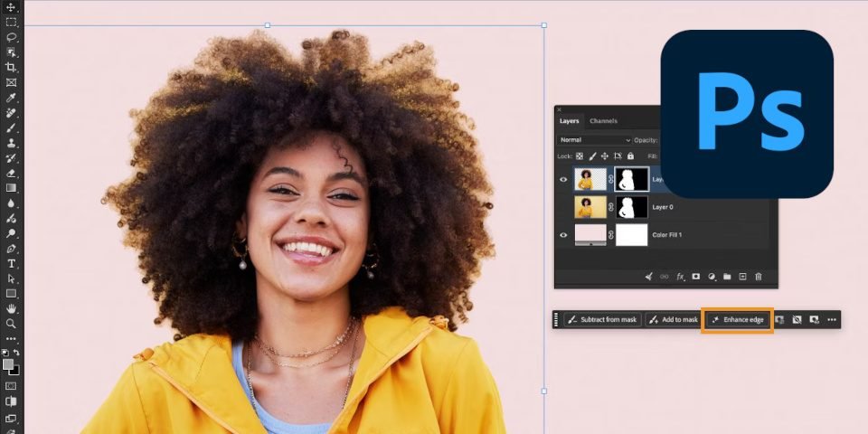Screen dimensions: 868x434
Task: Select the Rectangle shape tool
Action: point(11,293)
